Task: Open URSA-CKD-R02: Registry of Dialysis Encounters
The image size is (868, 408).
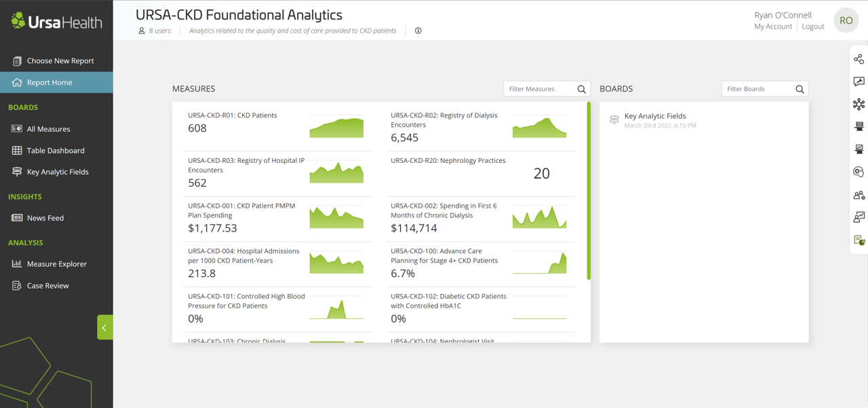Action: point(481,127)
